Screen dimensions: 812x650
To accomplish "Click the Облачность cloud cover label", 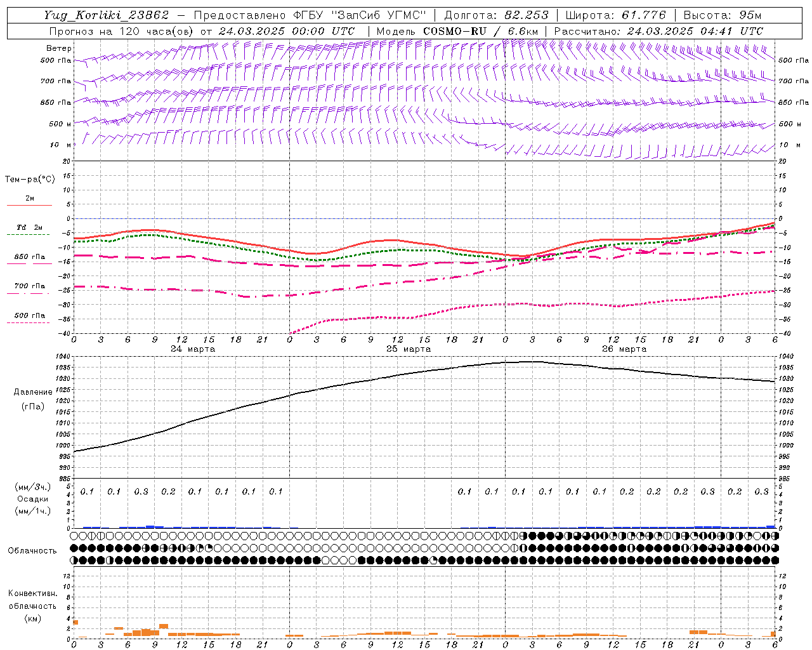I will point(32,551).
